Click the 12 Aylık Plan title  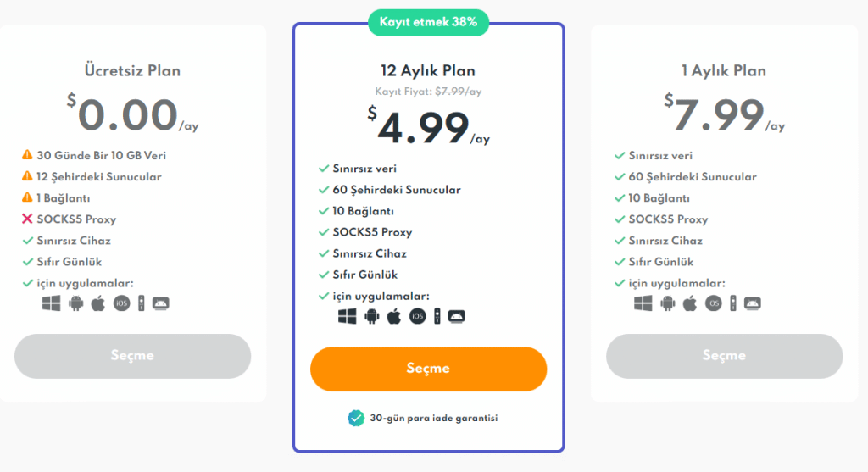[428, 71]
